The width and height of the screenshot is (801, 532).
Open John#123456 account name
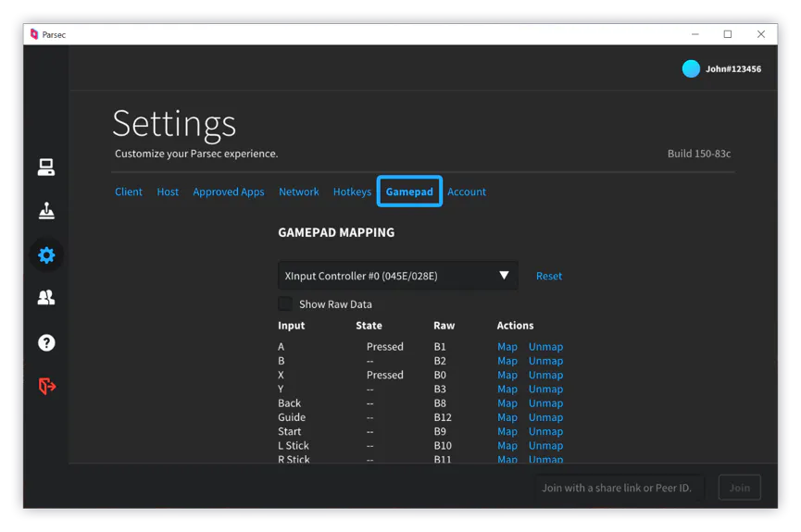pyautogui.click(x=733, y=68)
